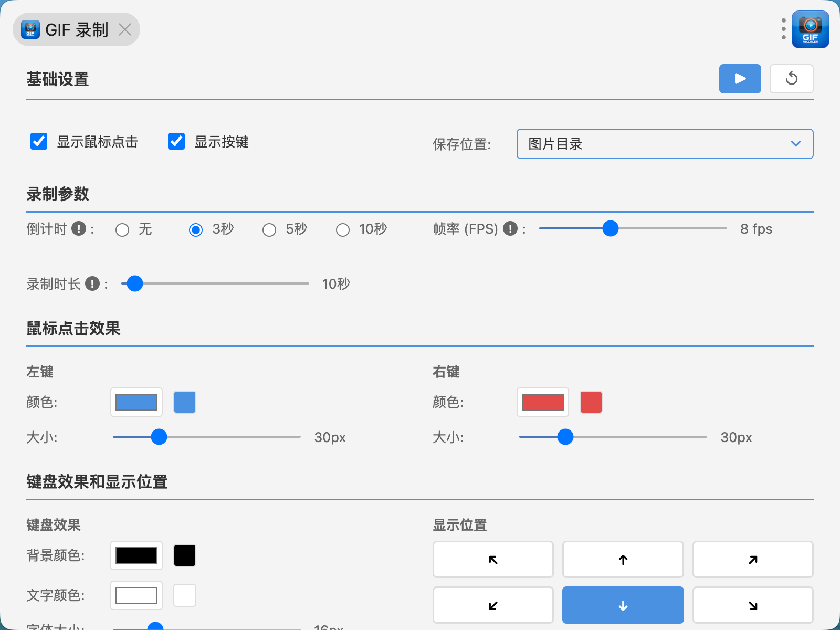Select the 无 countdown radio button
Screen dimensions: 840x630
click(x=122, y=230)
